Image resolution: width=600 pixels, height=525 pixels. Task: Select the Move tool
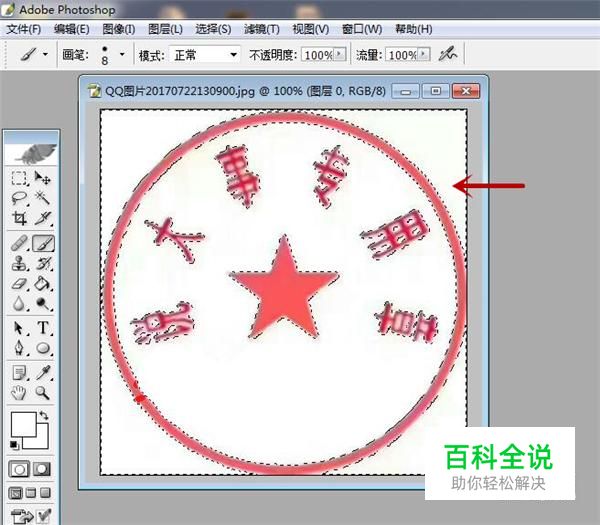[x=42, y=178]
